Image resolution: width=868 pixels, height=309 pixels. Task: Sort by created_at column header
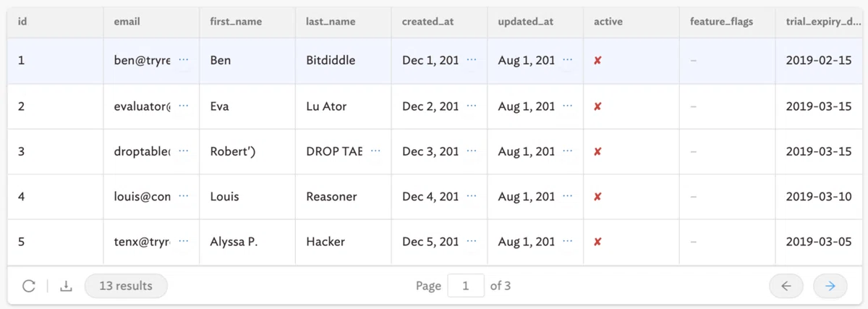pos(427,22)
